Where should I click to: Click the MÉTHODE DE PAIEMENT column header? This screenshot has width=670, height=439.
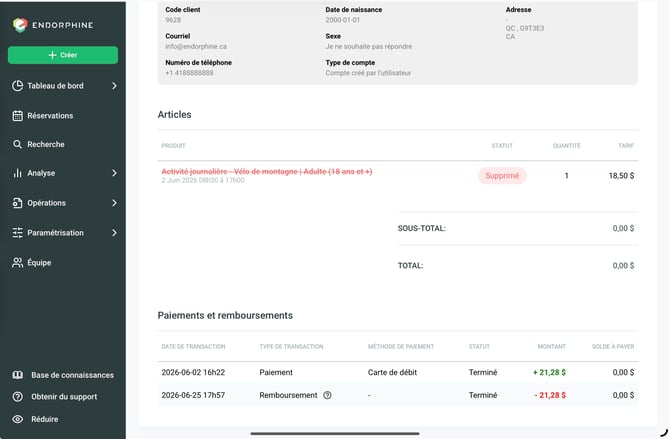pyautogui.click(x=401, y=347)
